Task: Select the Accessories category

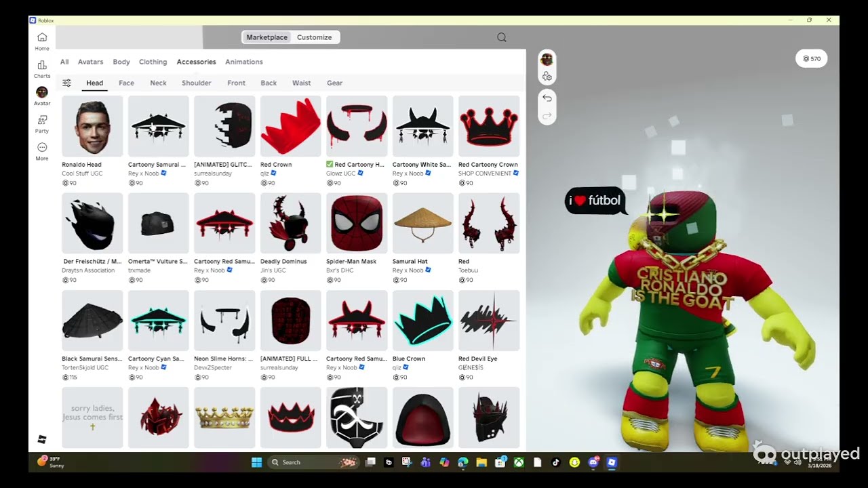Action: point(196,62)
